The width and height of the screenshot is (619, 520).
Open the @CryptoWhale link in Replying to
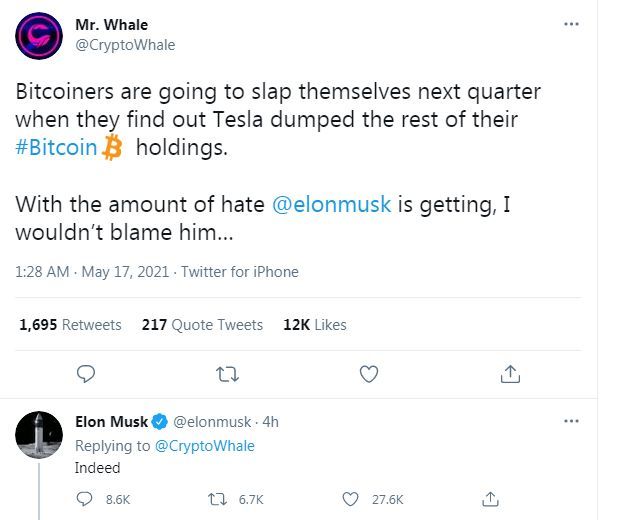[204, 446]
